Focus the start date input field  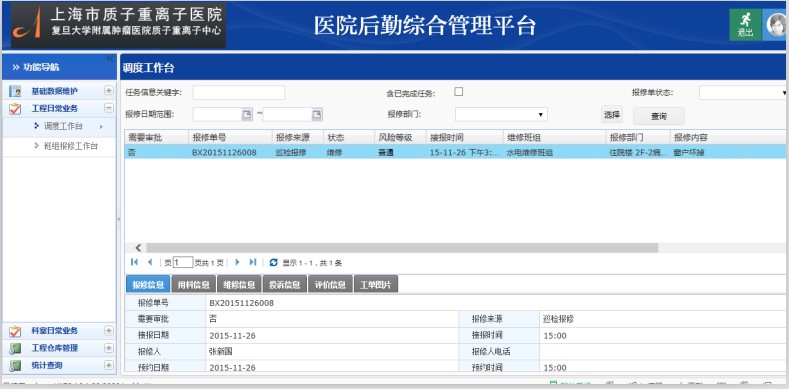(217, 115)
